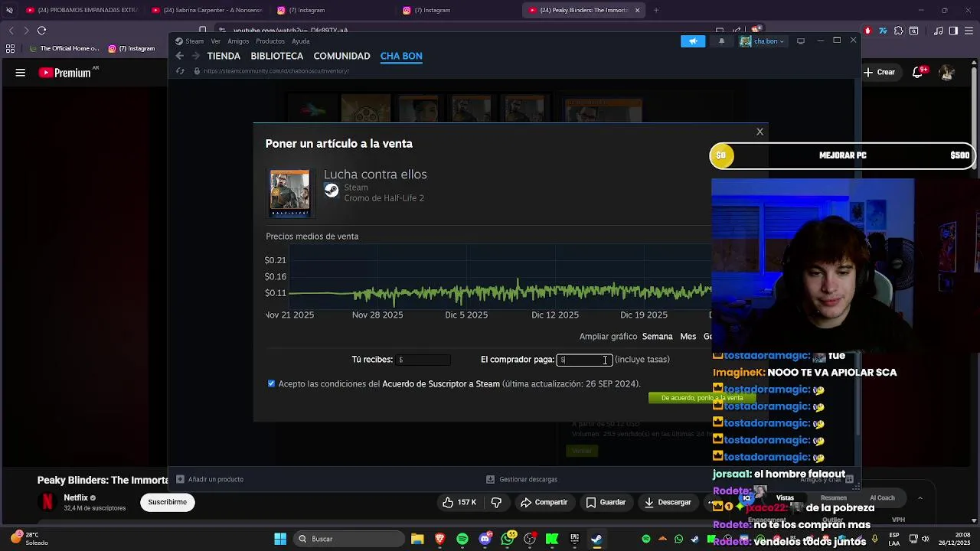Open YouTube account avatar menu
Viewport: 980px width, 551px height.
(947, 72)
